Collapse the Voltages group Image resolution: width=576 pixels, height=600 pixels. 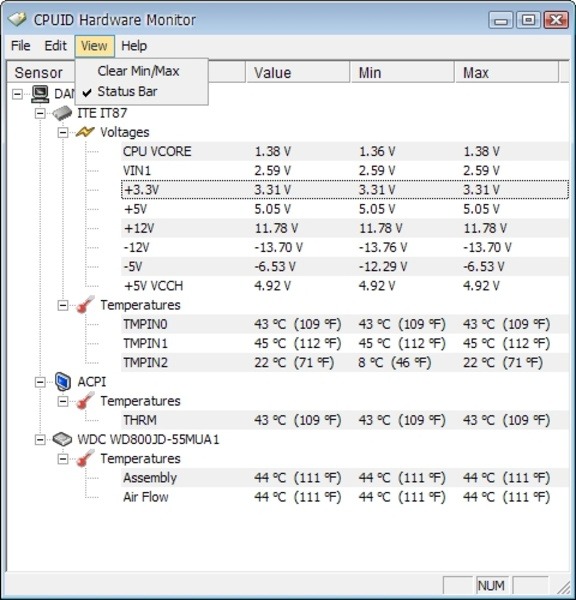(x=63, y=132)
